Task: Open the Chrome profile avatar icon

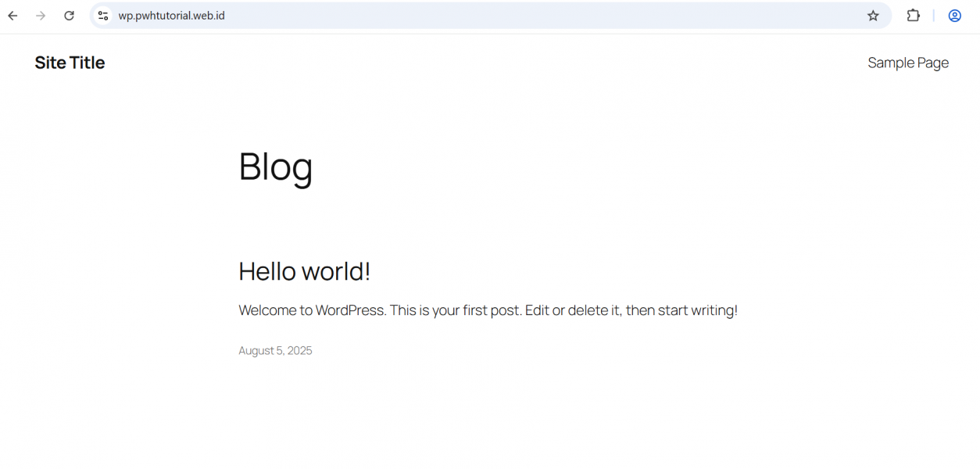Action: pyautogui.click(x=954, y=16)
